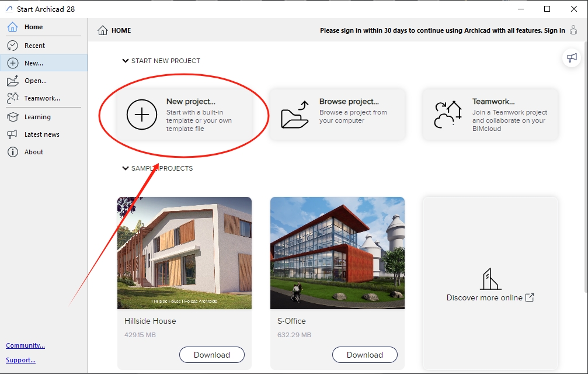
Task: Open Recent in the sidebar menu
Action: [44, 46]
